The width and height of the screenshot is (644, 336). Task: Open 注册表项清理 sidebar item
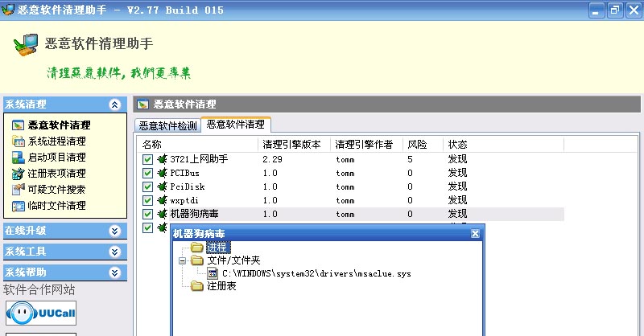[56, 173]
